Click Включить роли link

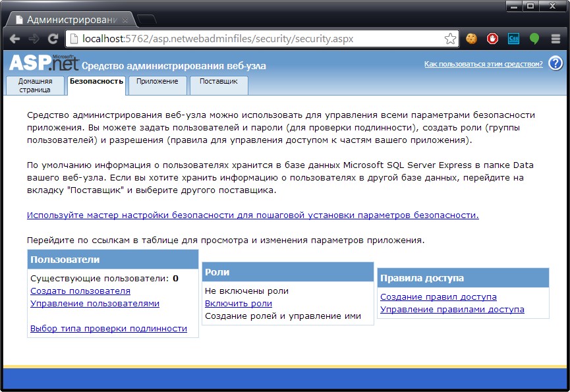[x=239, y=303]
